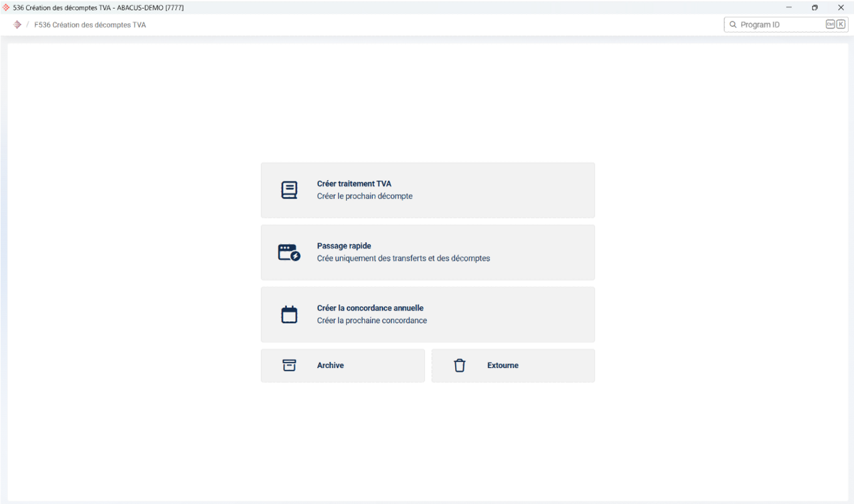Select "Créer la prochaine concordance" subtitle
Screen dimensions: 854x504
point(372,321)
